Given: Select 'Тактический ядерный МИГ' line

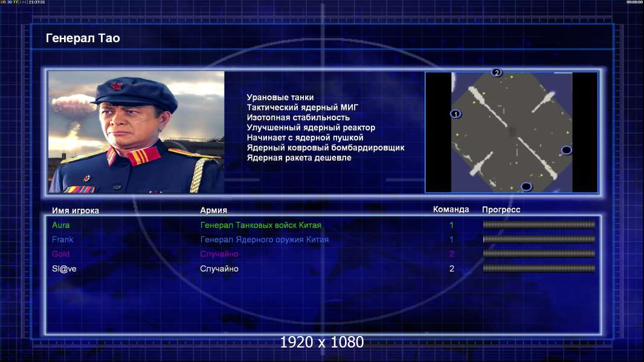Looking at the screenshot, I should tap(302, 107).
